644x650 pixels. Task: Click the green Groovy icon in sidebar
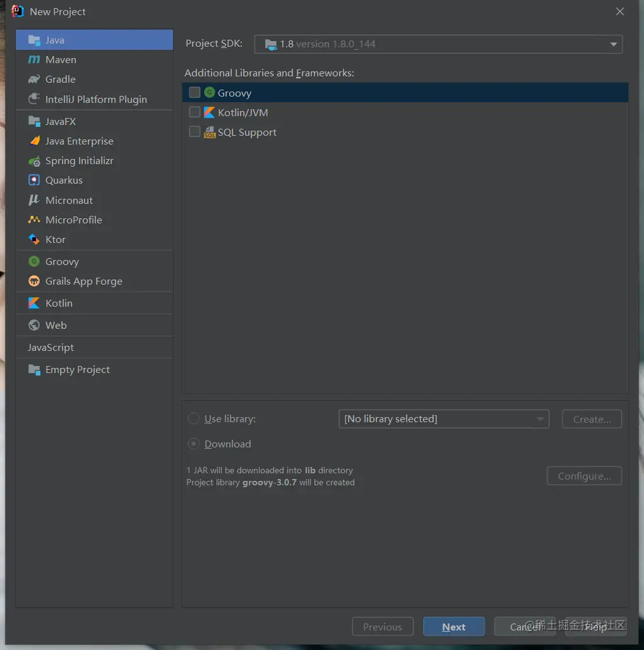(34, 261)
